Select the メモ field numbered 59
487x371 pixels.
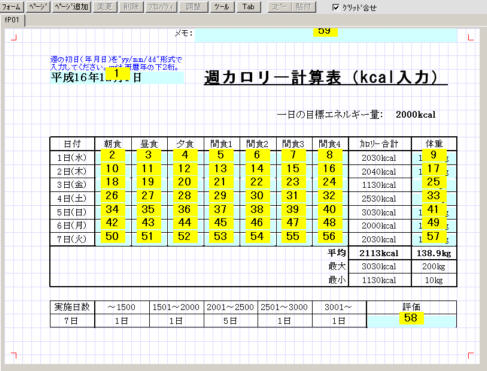[x=326, y=35]
